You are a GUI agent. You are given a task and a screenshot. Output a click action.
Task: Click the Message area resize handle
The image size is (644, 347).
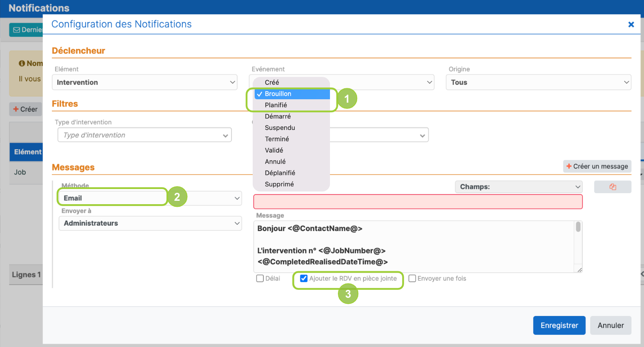pyautogui.click(x=579, y=269)
